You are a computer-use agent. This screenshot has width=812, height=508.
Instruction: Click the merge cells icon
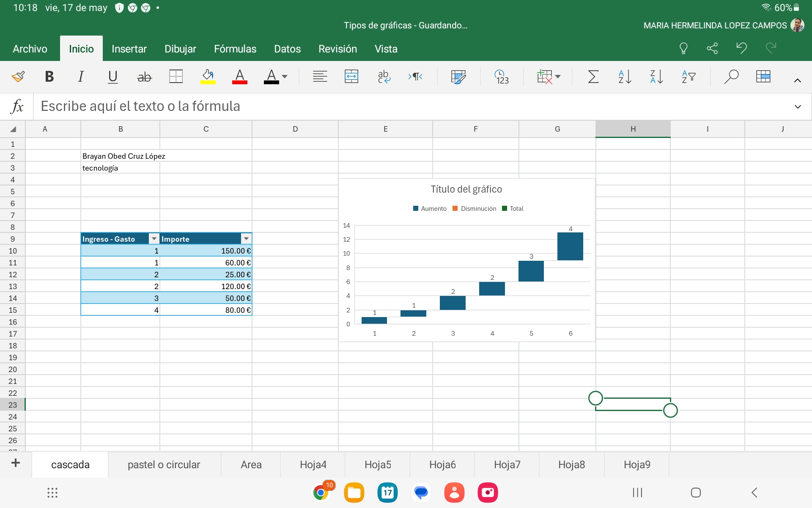pos(351,77)
